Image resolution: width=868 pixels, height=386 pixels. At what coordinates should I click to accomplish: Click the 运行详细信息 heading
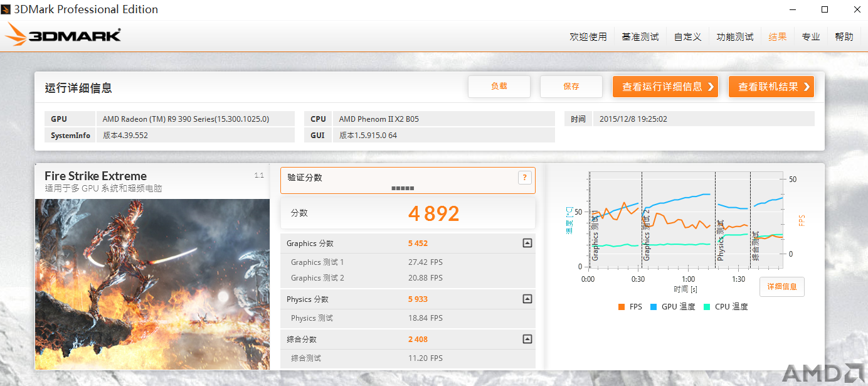click(x=78, y=88)
